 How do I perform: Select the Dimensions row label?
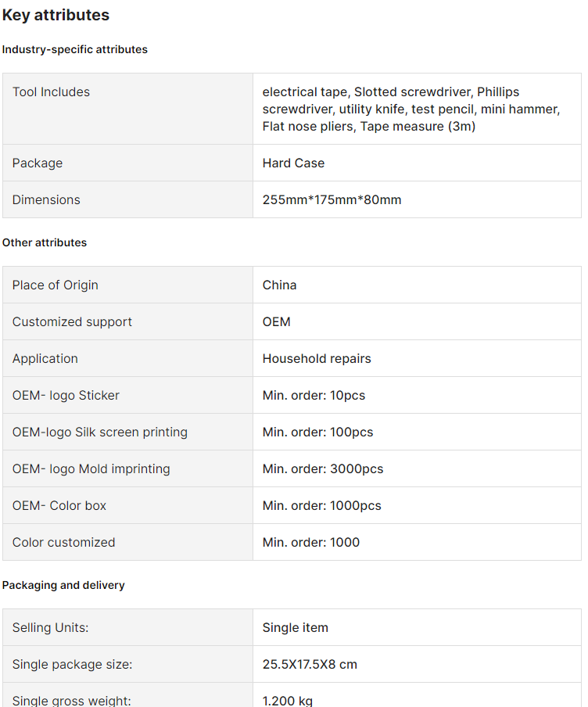[x=46, y=200]
